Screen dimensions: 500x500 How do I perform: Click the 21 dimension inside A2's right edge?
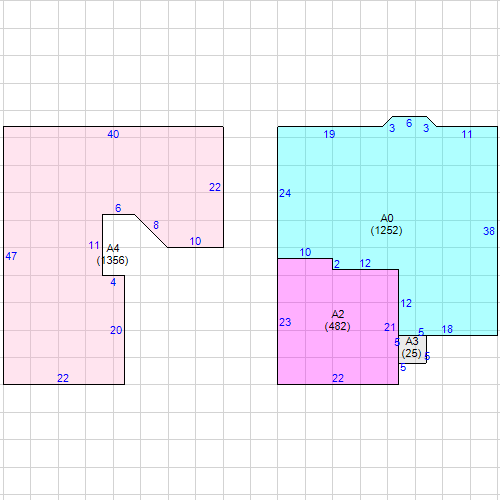pyautogui.click(x=390, y=328)
